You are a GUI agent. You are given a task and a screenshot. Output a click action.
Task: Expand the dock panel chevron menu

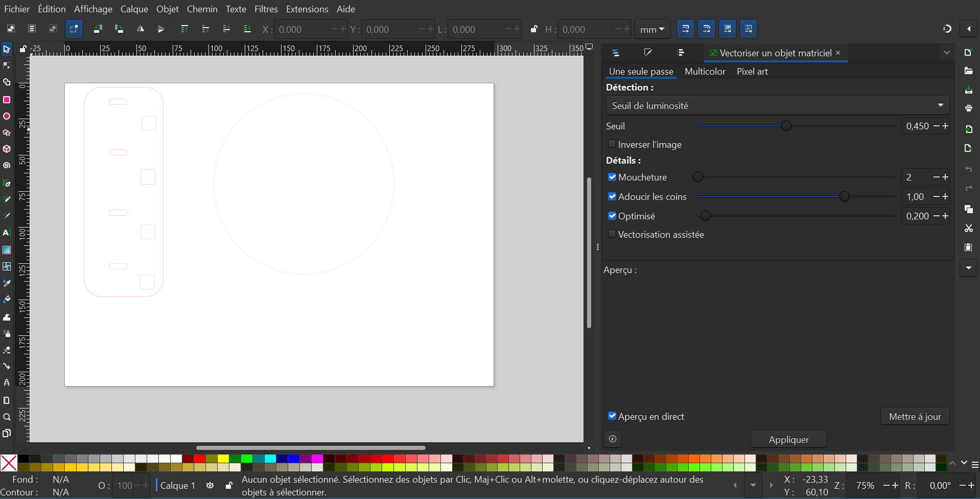click(946, 53)
